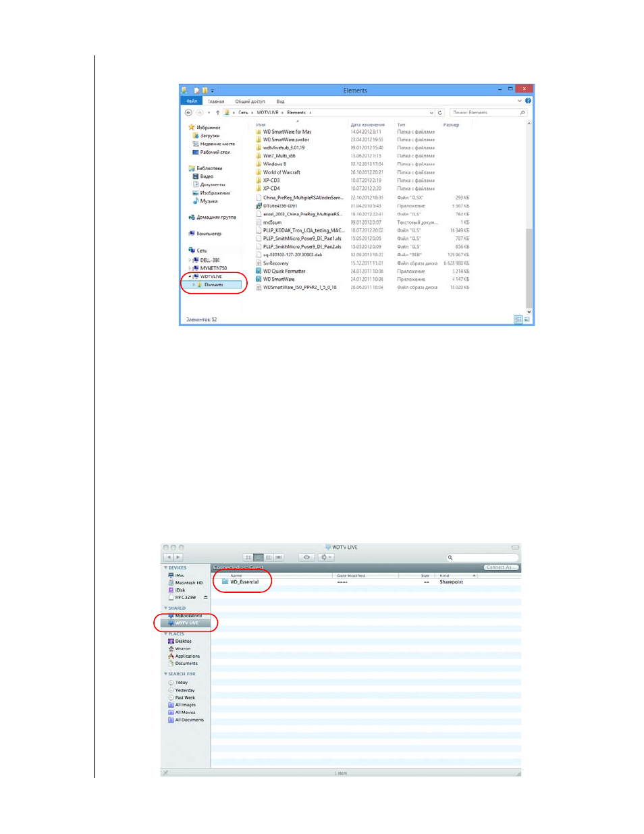Image resolution: width=644 pixels, height=834 pixels.
Task: Expand the ribbon with the chevron
Action: tap(520, 101)
